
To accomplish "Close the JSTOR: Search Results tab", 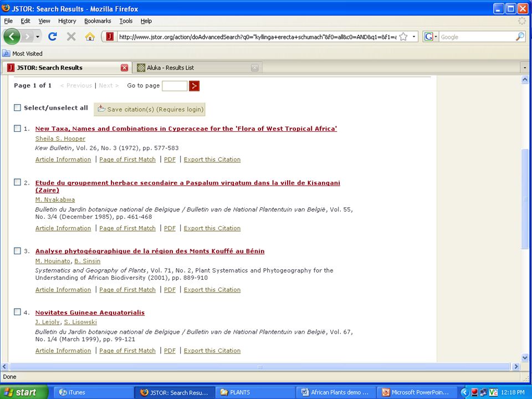I will [125, 68].
